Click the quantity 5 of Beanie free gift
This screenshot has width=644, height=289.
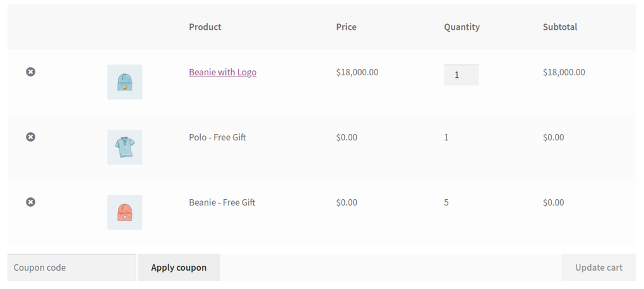pyautogui.click(x=446, y=202)
